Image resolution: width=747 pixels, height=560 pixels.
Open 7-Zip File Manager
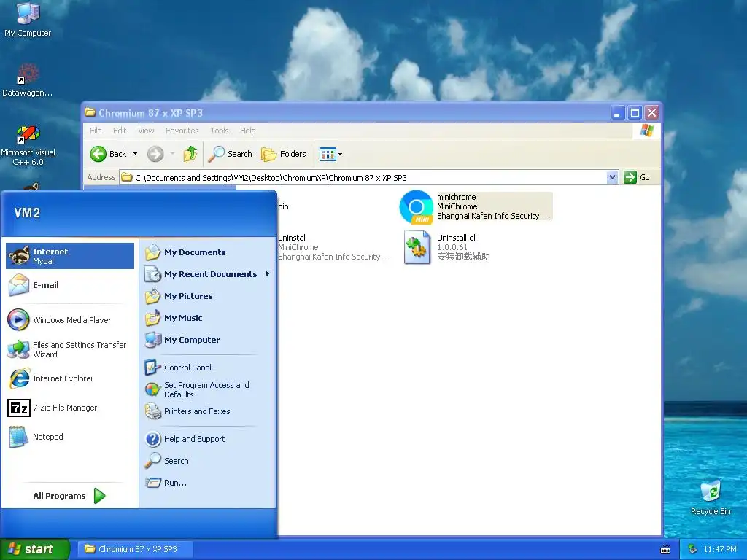point(70,408)
